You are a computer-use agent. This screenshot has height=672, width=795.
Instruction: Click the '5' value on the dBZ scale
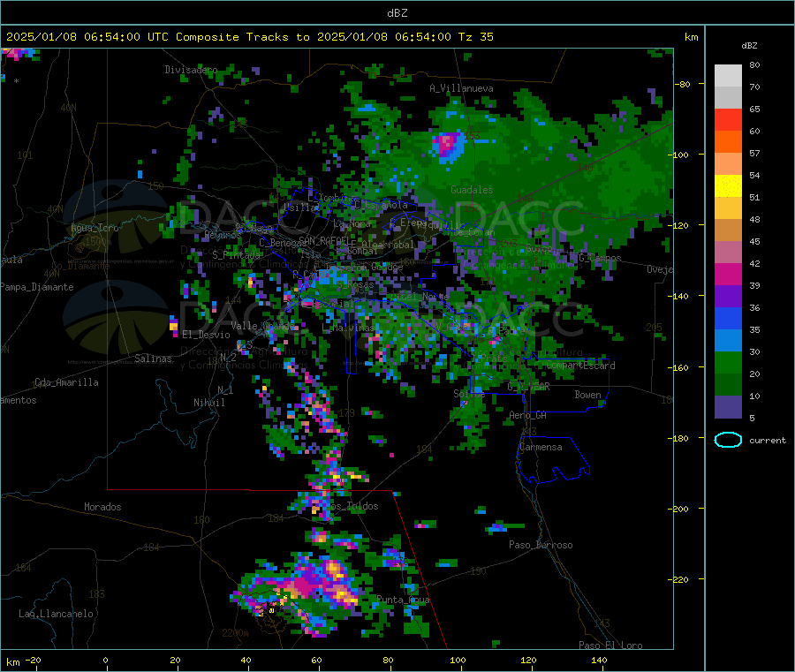click(x=752, y=418)
